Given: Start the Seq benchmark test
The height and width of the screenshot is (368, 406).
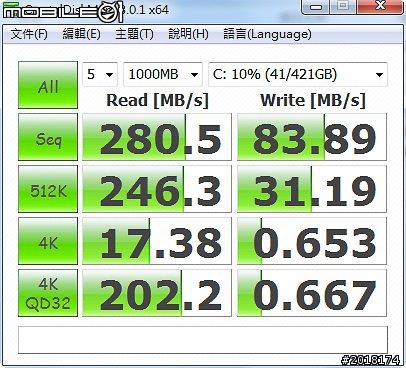Looking at the screenshot, I should (48, 137).
